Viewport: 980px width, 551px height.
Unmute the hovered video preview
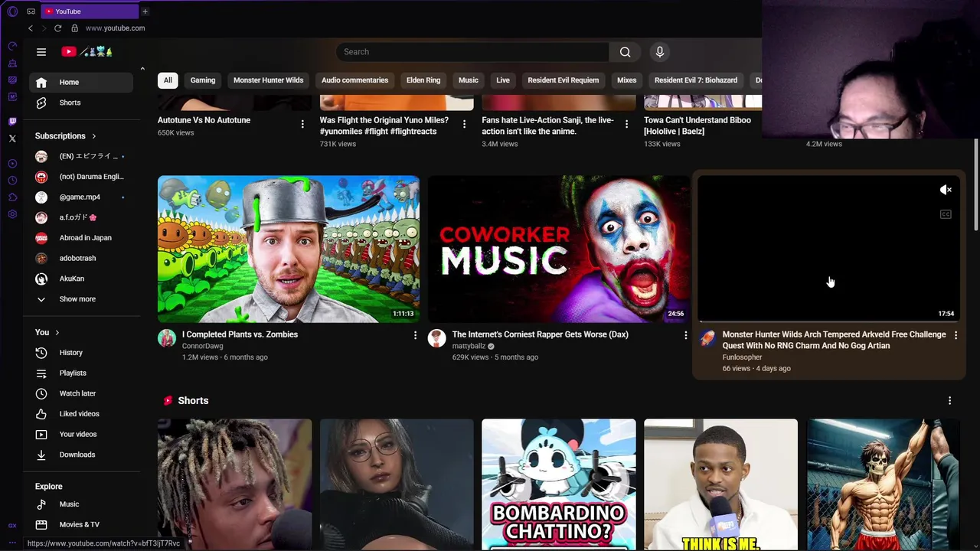[x=946, y=190]
